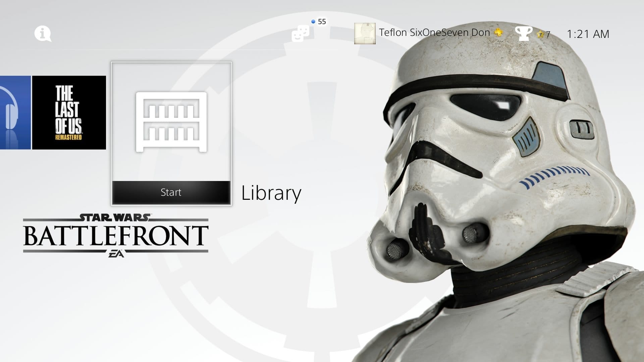Screen dimensions: 644x362
Task: Click the trophy level star showing 7
Action: click(543, 35)
